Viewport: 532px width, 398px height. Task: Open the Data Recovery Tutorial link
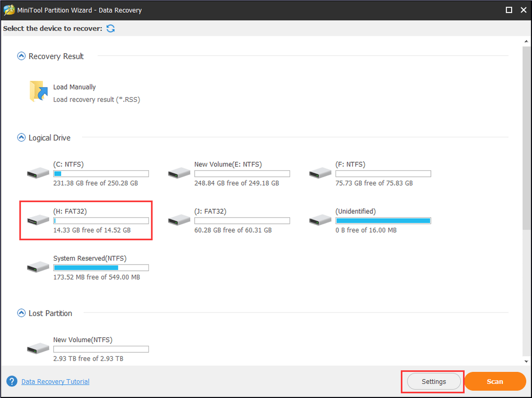pyautogui.click(x=55, y=382)
